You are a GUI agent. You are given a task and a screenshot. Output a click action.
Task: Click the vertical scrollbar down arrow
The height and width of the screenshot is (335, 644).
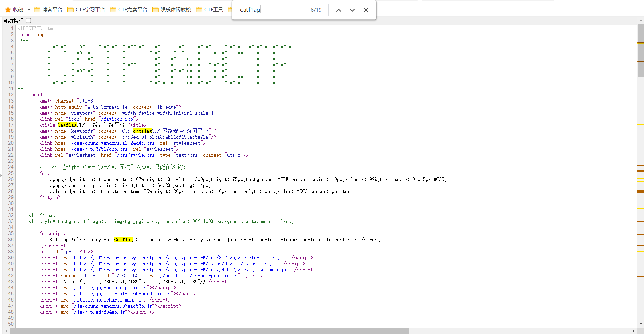point(641,324)
